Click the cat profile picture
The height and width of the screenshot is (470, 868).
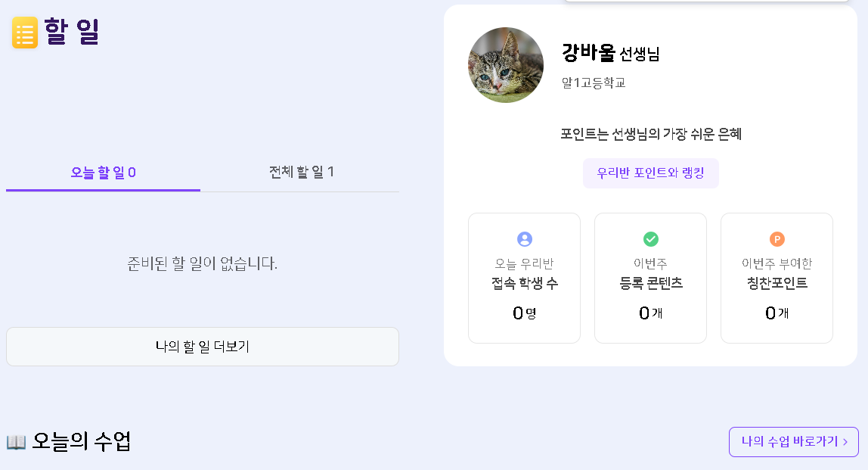click(506, 65)
